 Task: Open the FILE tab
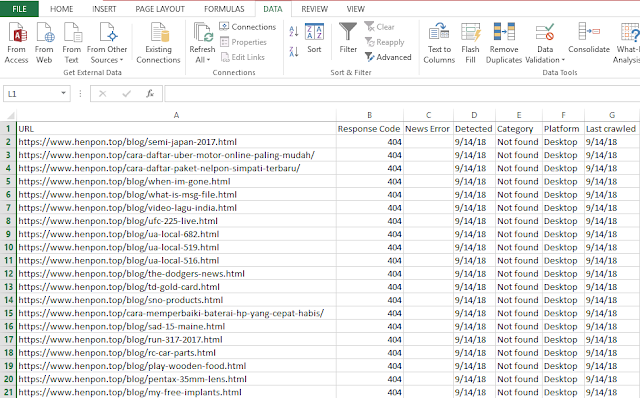(19, 9)
